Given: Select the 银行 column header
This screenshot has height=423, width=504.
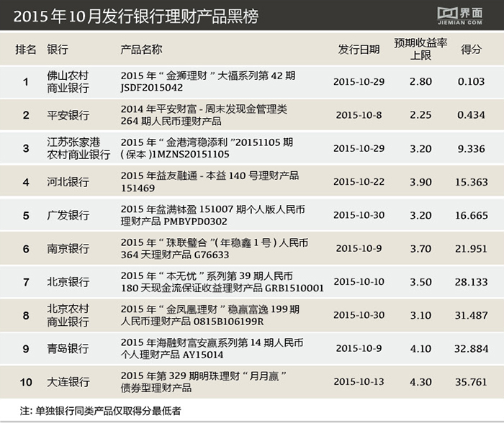Looking at the screenshot, I should [x=58, y=50].
